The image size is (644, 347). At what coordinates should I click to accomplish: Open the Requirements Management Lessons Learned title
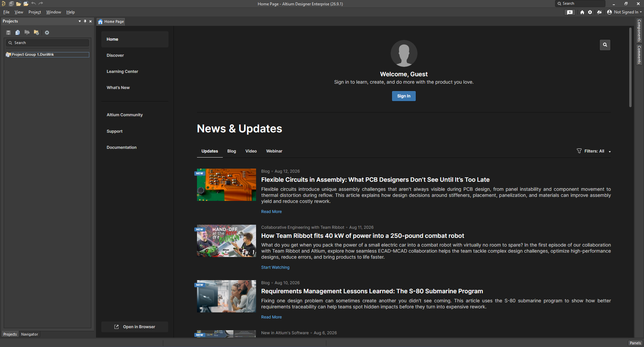tap(372, 291)
